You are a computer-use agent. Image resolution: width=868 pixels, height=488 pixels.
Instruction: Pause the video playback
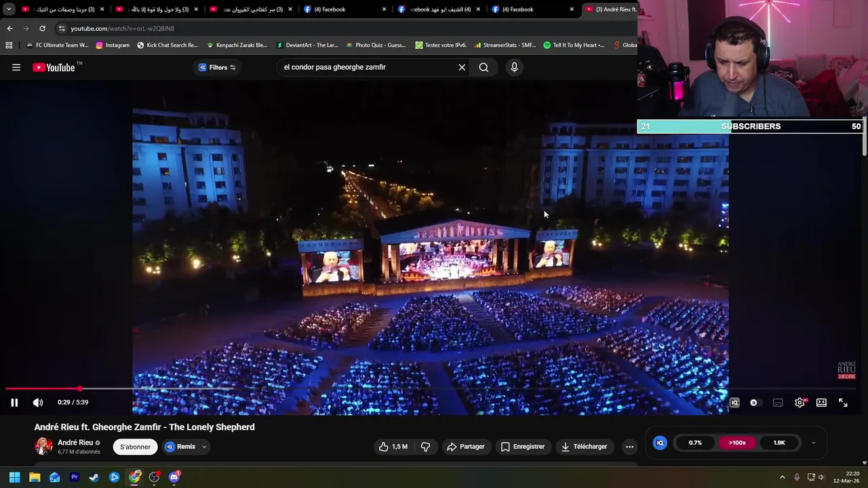pyautogui.click(x=14, y=403)
